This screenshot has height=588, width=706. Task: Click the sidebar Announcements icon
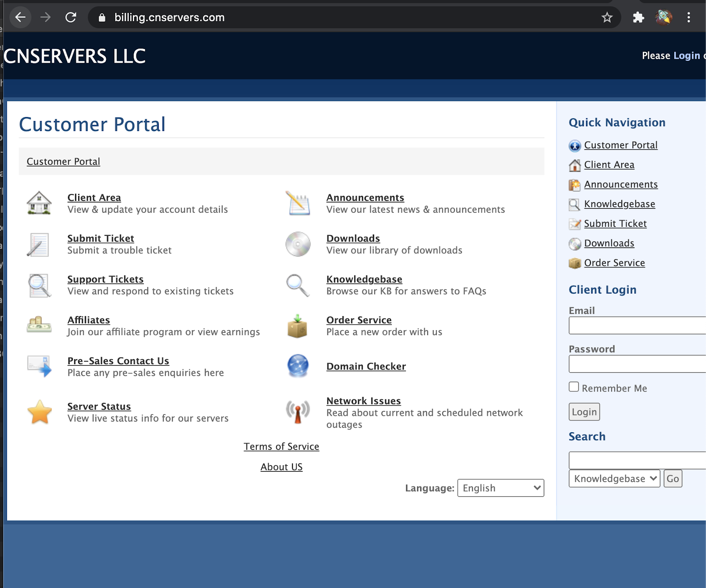pos(575,185)
